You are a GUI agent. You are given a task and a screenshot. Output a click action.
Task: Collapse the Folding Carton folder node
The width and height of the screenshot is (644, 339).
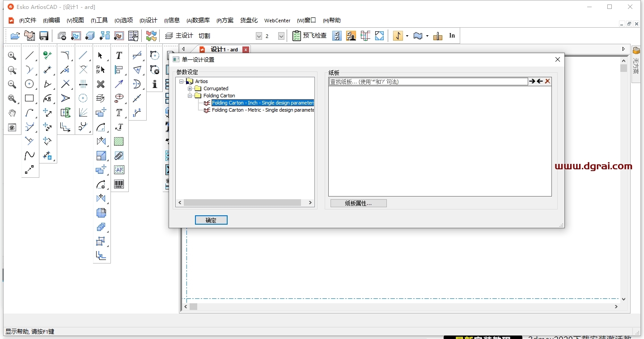pyautogui.click(x=190, y=96)
